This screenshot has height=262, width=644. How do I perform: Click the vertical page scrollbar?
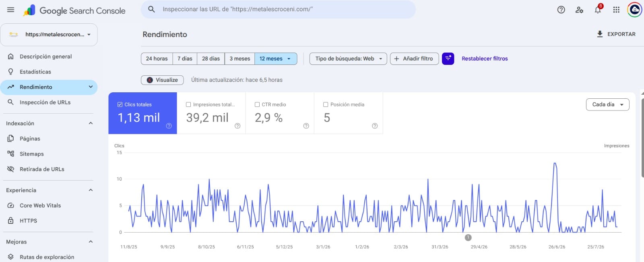[x=642, y=137]
